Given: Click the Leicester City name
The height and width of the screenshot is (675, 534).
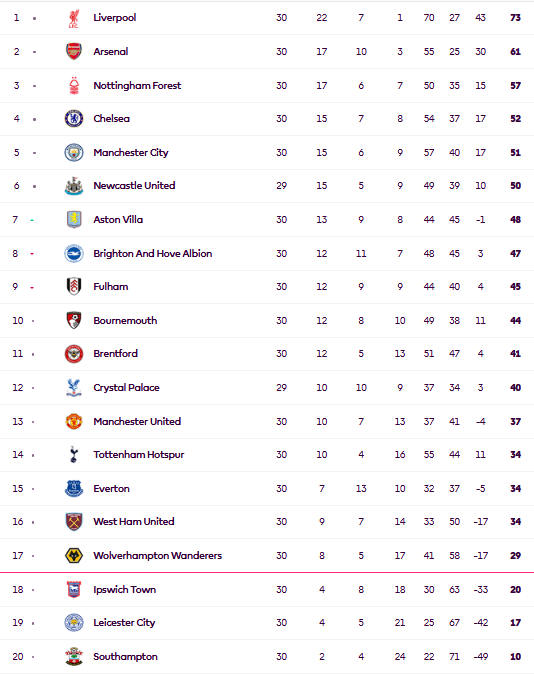Looking at the screenshot, I should pyautogui.click(x=124, y=622).
